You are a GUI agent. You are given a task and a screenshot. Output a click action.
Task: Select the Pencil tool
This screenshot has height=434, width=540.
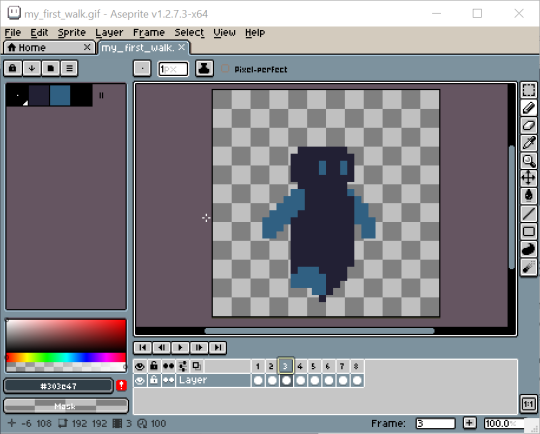click(x=529, y=108)
